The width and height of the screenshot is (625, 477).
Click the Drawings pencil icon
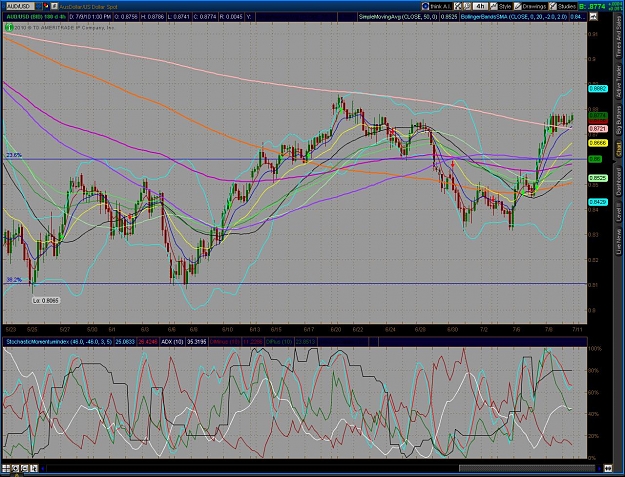[x=518, y=6]
